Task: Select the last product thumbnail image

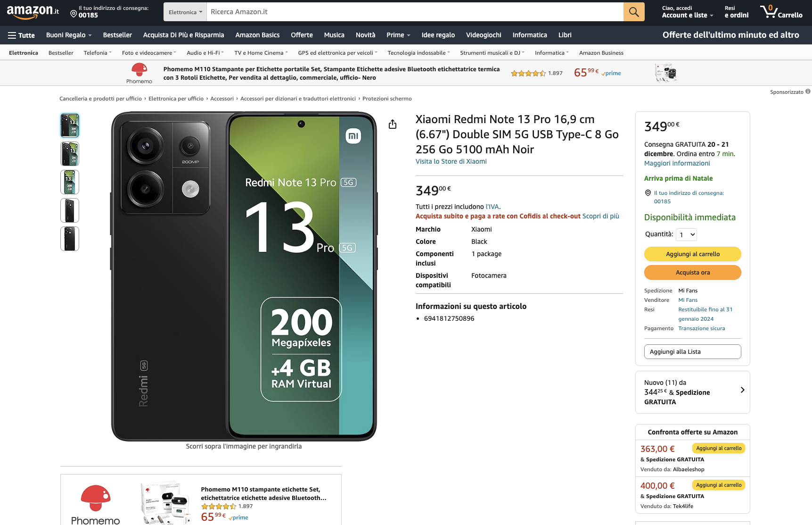Action: (x=70, y=239)
